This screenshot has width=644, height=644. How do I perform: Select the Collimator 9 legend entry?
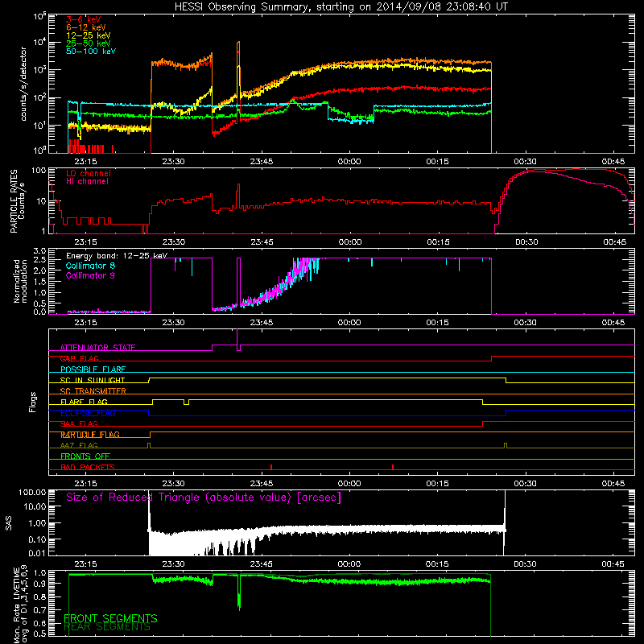tap(90, 275)
